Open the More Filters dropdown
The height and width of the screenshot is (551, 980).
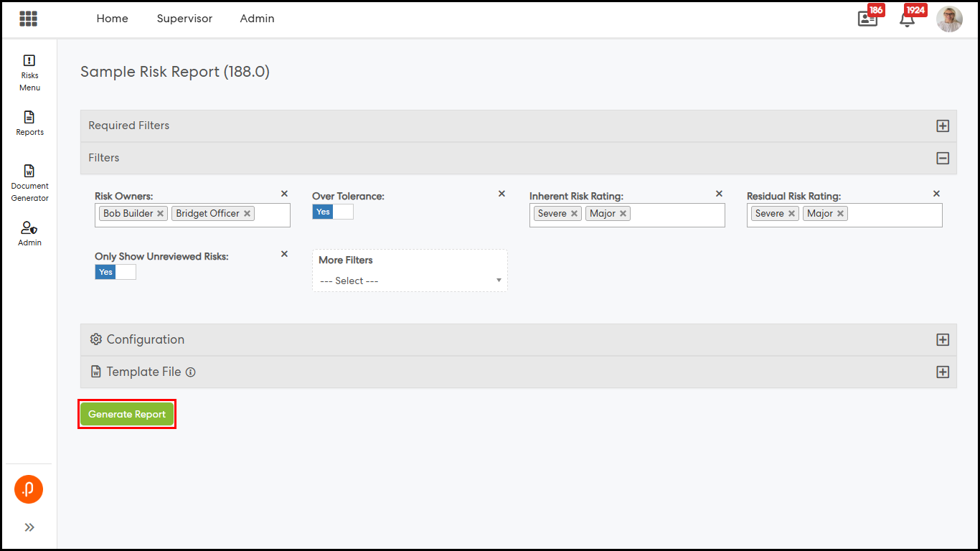(x=410, y=281)
